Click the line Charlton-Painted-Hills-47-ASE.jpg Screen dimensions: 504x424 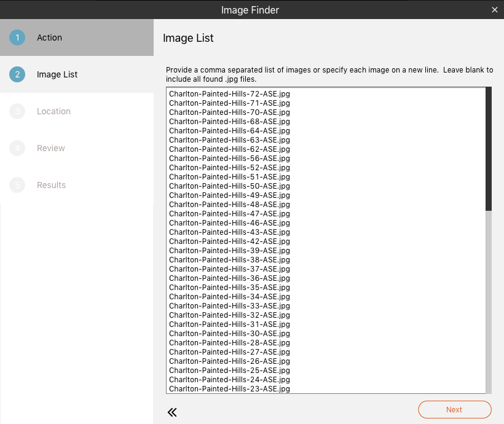coord(229,214)
